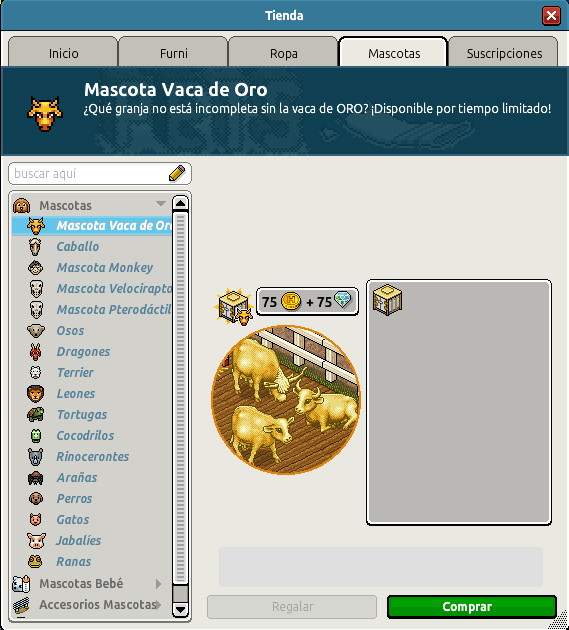Switch to the Furni tab
Image resolution: width=569 pixels, height=630 pixels.
[174, 52]
